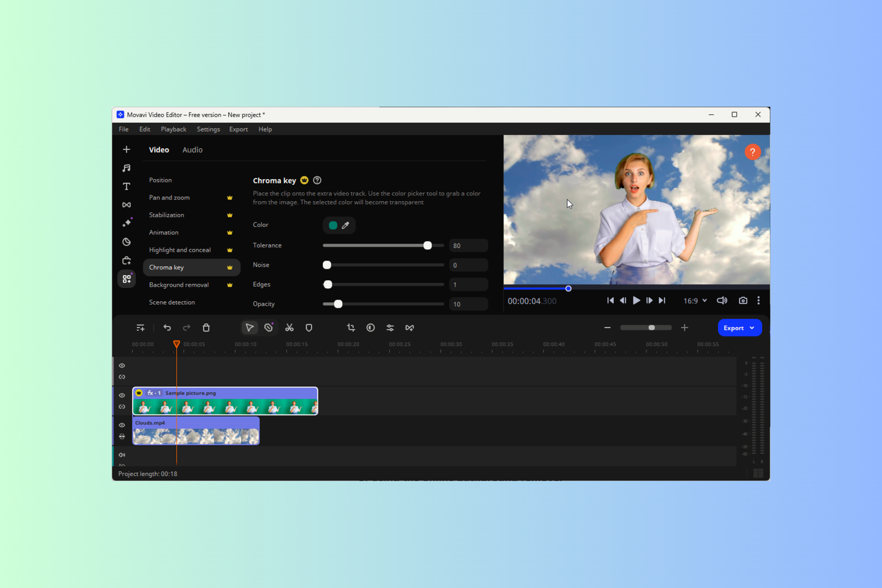The height and width of the screenshot is (588, 882).
Task: Click the timeline zoom slider handle
Action: pyautogui.click(x=651, y=328)
